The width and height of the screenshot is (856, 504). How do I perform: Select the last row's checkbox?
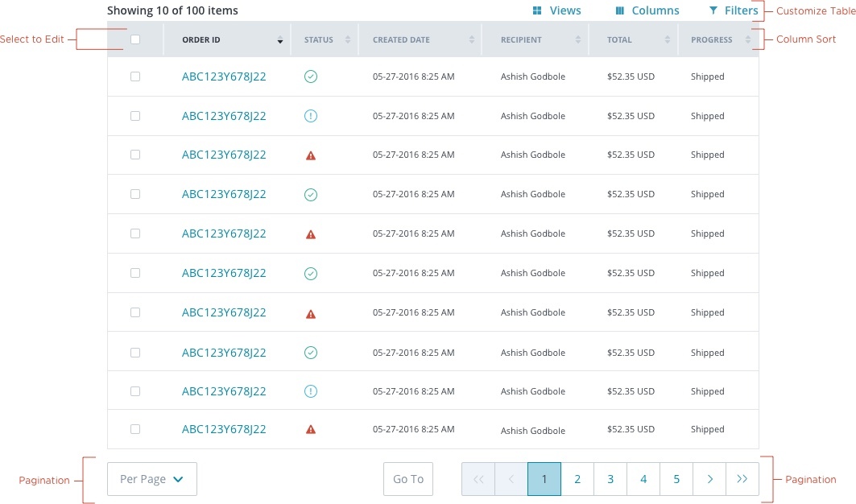pyautogui.click(x=135, y=429)
